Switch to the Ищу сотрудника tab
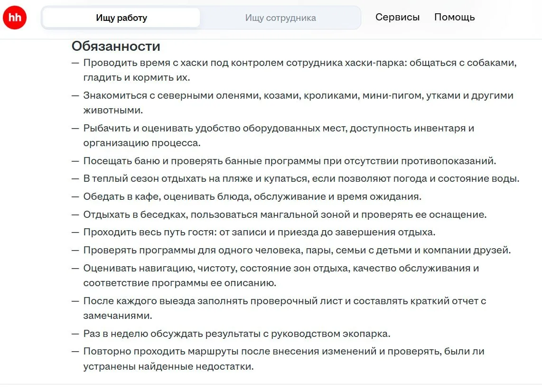The width and height of the screenshot is (542, 392). (x=280, y=18)
